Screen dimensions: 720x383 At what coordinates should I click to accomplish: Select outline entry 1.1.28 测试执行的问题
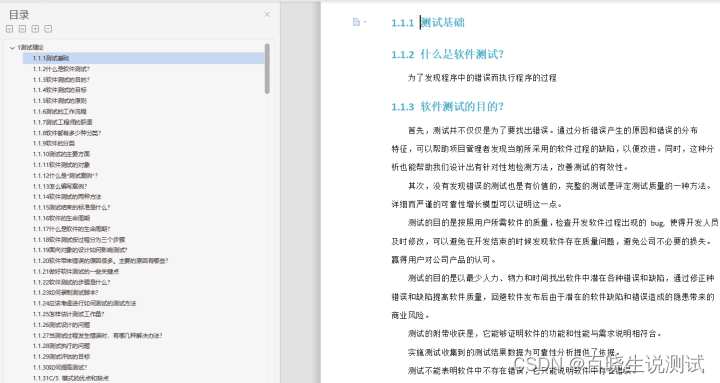point(62,346)
